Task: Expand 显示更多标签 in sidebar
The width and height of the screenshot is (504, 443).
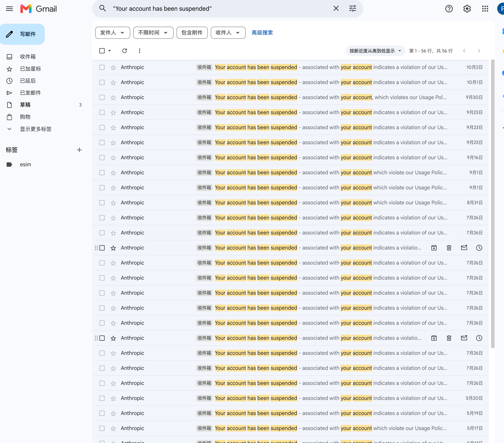Action: [x=36, y=129]
